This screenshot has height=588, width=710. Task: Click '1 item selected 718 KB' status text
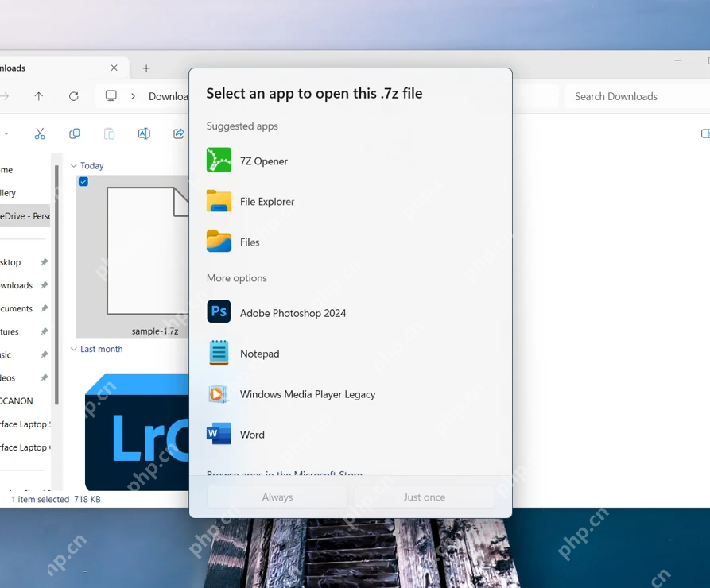point(56,499)
